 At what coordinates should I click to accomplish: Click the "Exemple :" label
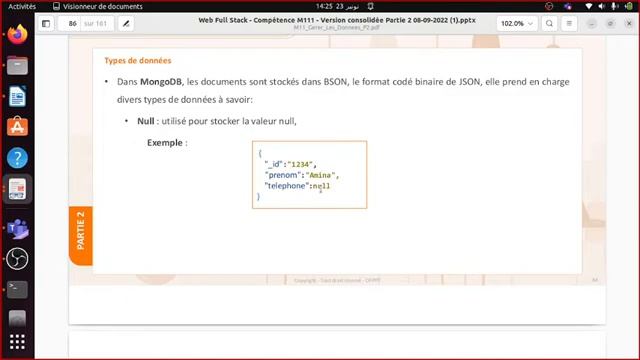coord(167,143)
